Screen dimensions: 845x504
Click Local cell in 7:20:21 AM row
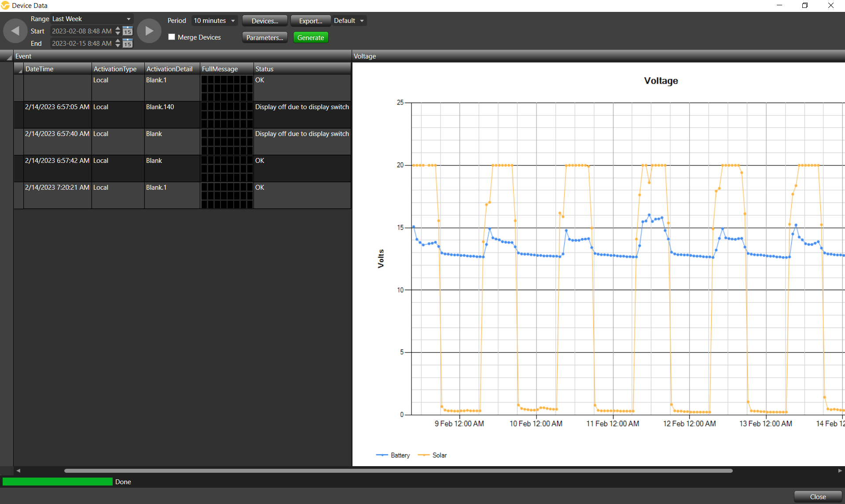tap(118, 195)
